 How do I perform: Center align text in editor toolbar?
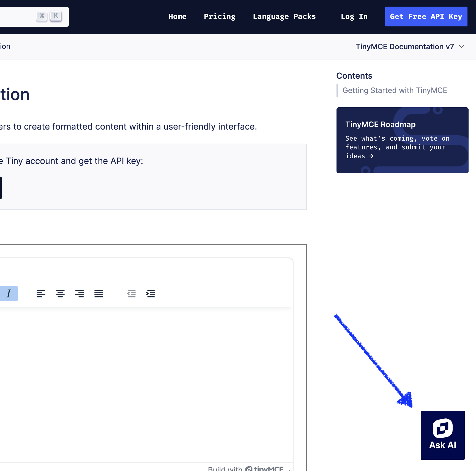click(60, 294)
